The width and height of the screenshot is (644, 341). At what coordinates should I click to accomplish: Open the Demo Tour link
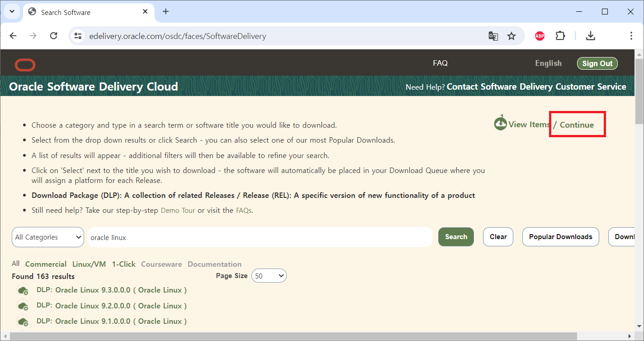[178, 211]
